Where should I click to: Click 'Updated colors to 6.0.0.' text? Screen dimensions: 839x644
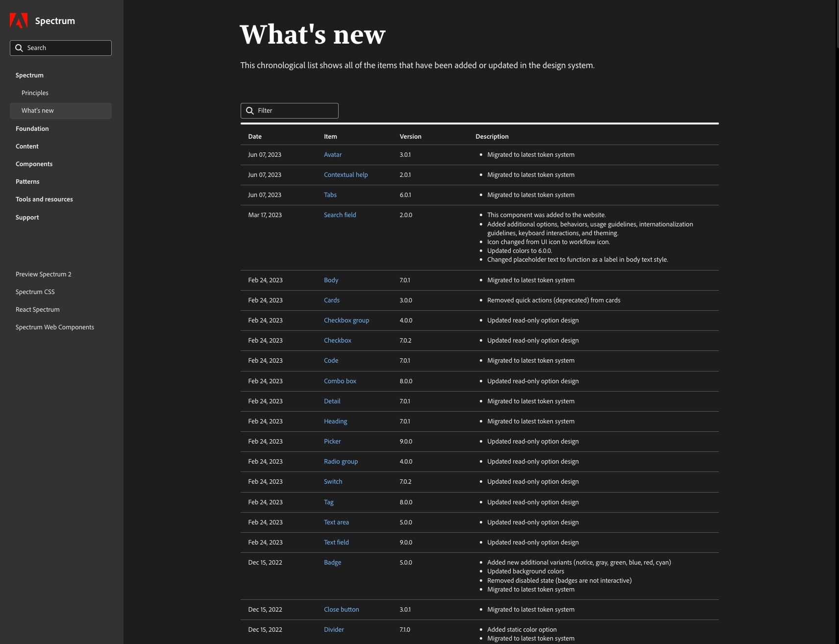coord(519,251)
